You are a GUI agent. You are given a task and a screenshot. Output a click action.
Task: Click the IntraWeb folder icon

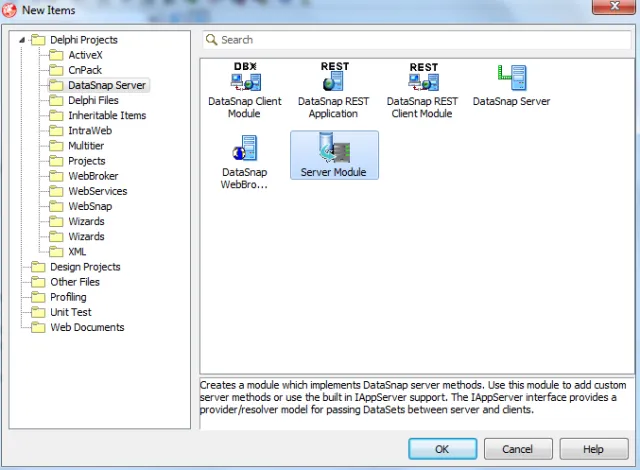tap(56, 131)
